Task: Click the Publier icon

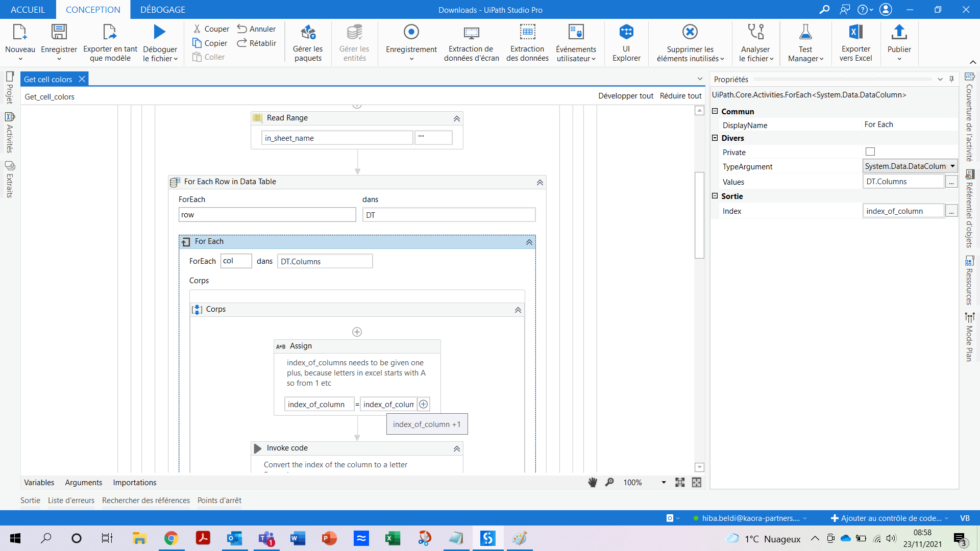Action: coord(899,32)
